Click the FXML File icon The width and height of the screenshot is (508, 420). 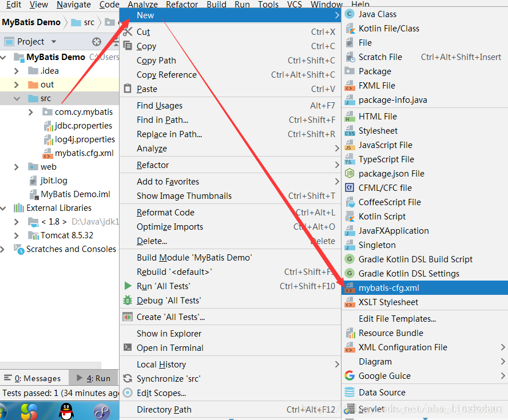click(x=350, y=85)
